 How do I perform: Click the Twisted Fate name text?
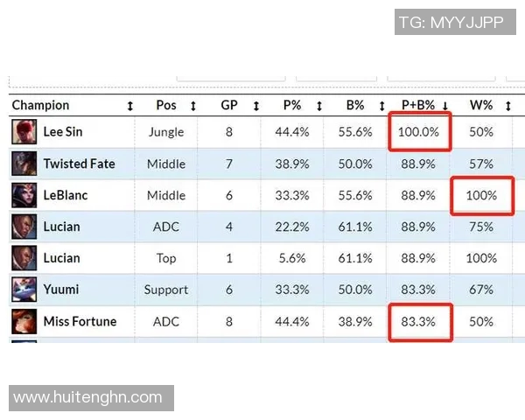pos(80,164)
